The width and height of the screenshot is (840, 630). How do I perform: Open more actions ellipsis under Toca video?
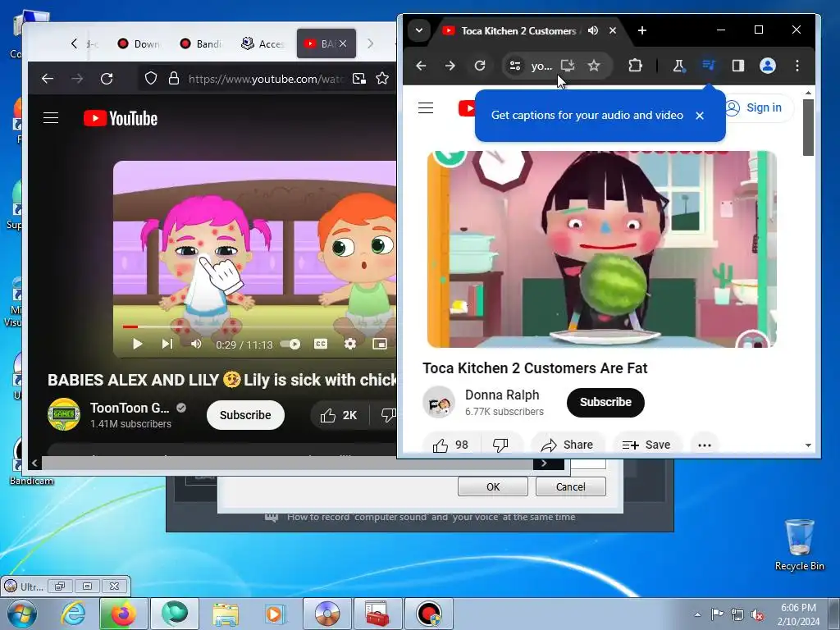705,445
